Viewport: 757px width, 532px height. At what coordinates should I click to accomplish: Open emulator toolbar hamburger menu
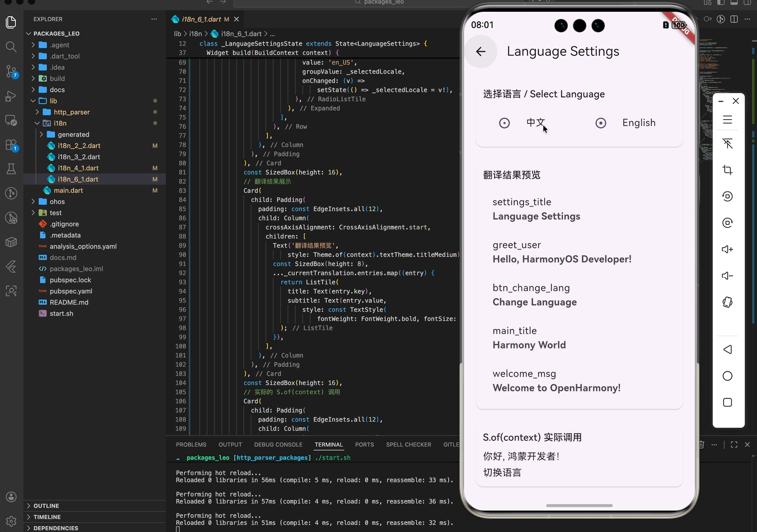coord(727,120)
